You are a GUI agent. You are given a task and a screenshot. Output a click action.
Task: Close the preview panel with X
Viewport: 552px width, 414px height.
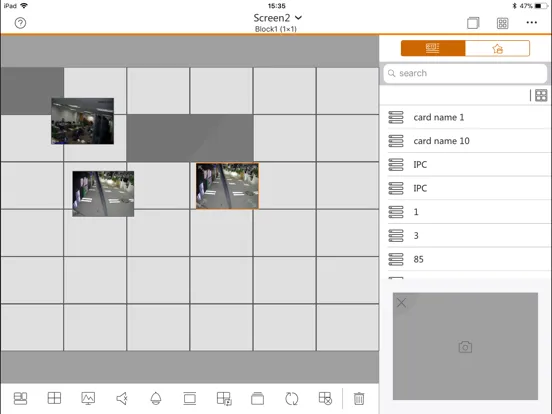coord(401,303)
